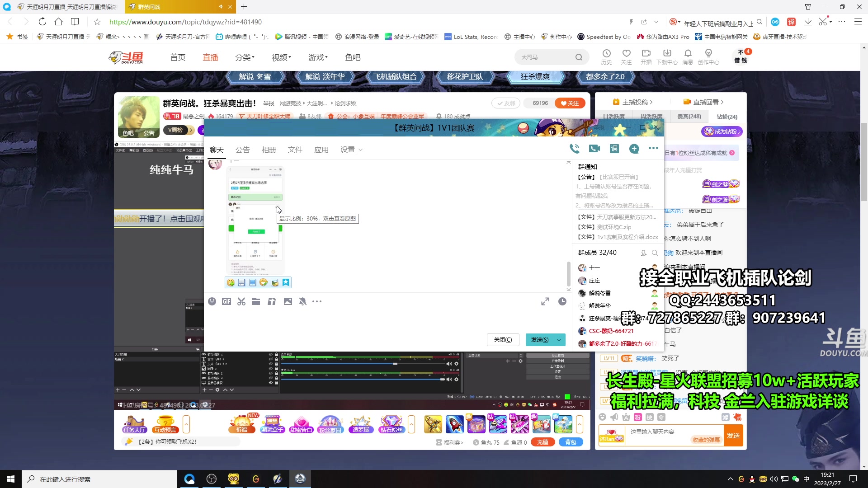The image size is (868, 488).
Task: Open the emoji picker in QQ chat
Action: pos(212,301)
